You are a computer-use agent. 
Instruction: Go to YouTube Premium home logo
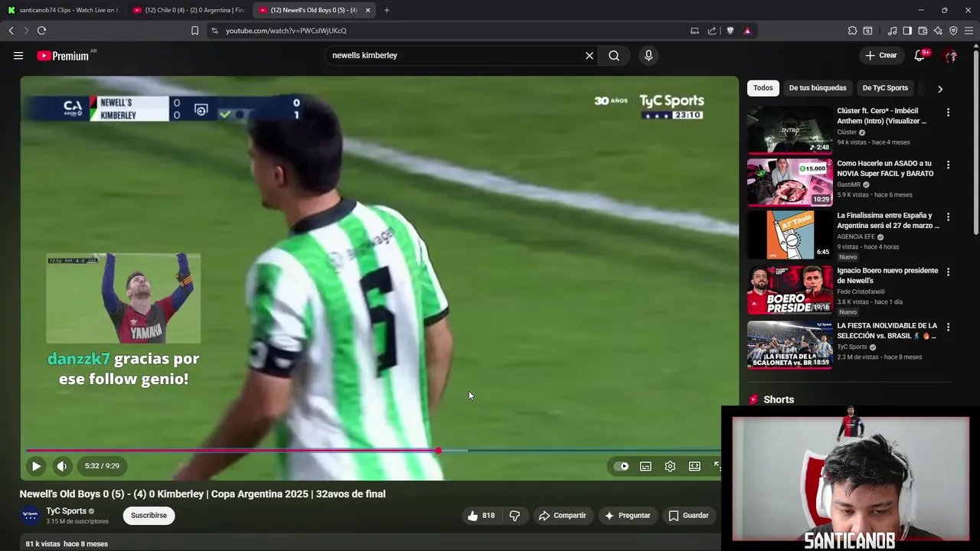point(63,56)
